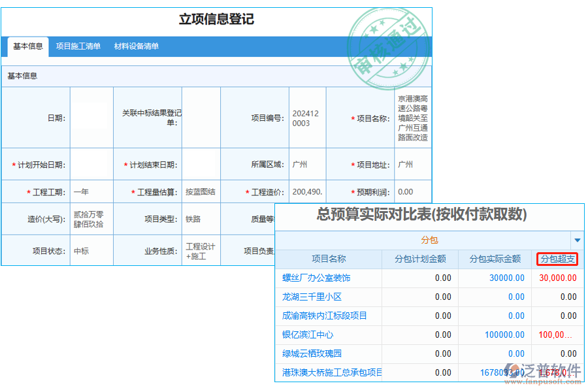Click the 日期 input field
Viewport: 588px width, 392px height.
point(91,118)
